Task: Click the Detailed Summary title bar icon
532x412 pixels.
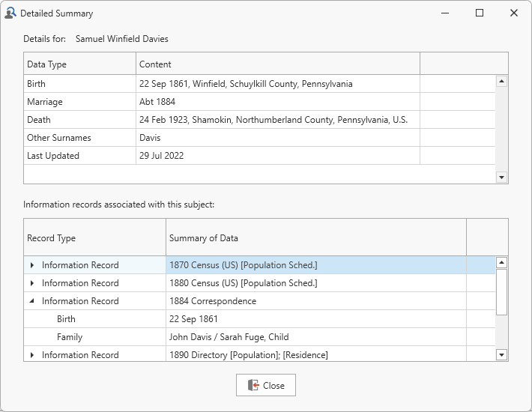Action: [x=10, y=13]
